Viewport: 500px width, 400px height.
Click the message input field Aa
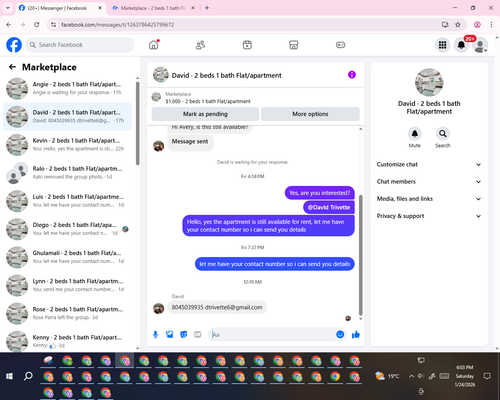(x=272, y=334)
